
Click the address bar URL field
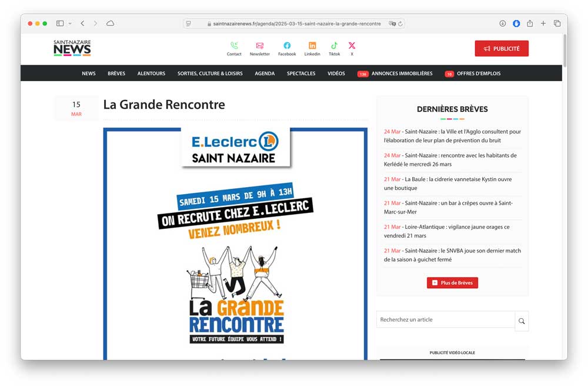[293, 24]
